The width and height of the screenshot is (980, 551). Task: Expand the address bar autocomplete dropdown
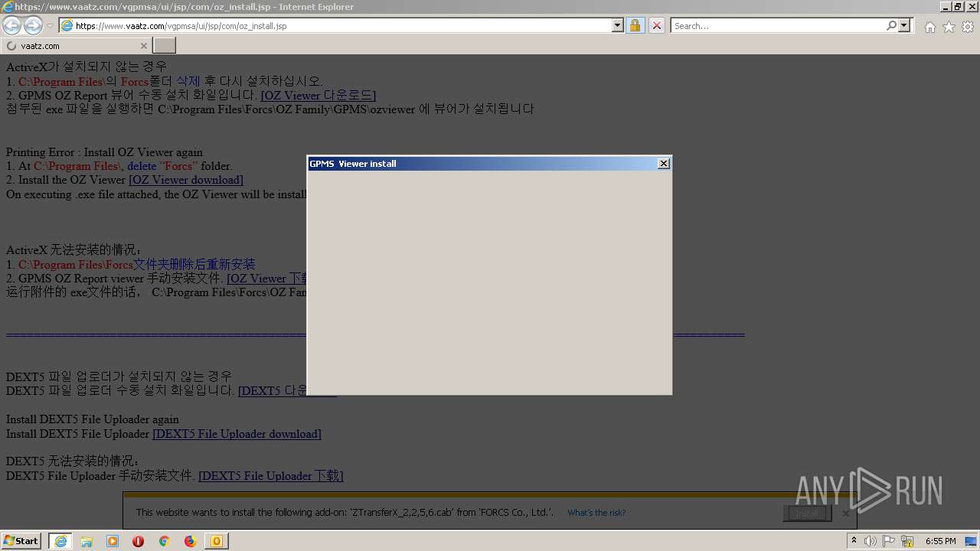[618, 26]
